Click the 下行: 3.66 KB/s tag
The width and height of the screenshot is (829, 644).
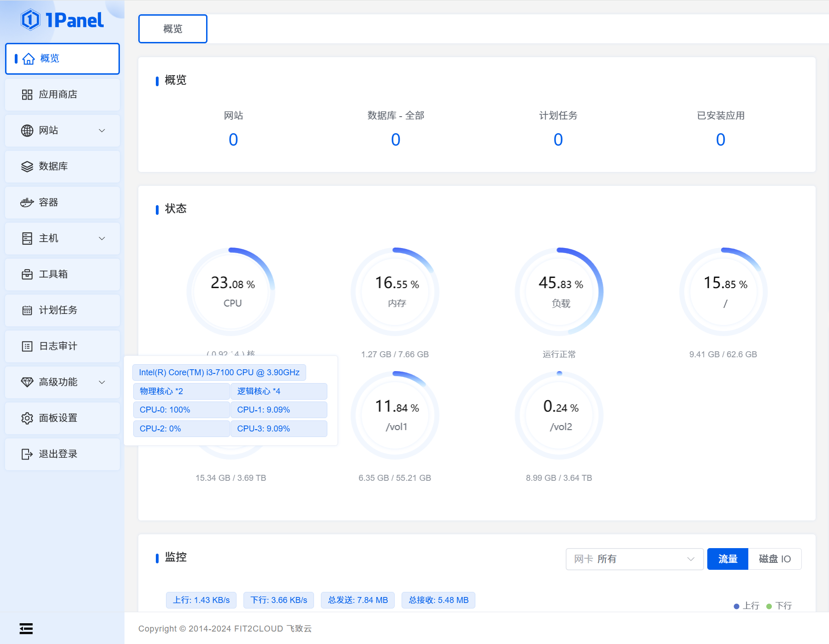tap(278, 600)
